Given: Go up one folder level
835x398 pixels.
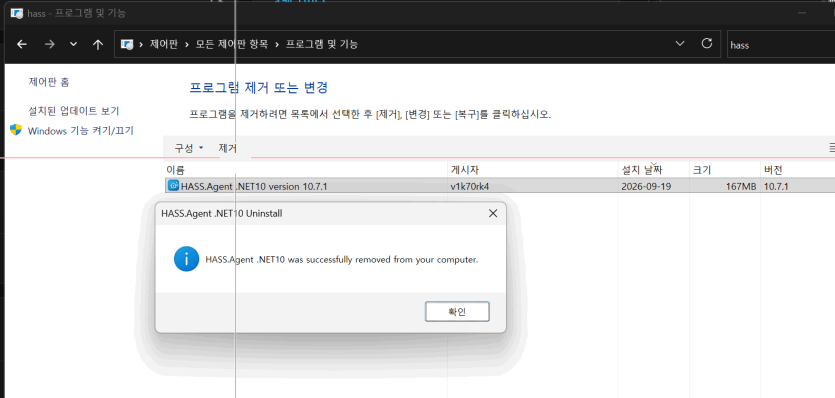Looking at the screenshot, I should [97, 45].
